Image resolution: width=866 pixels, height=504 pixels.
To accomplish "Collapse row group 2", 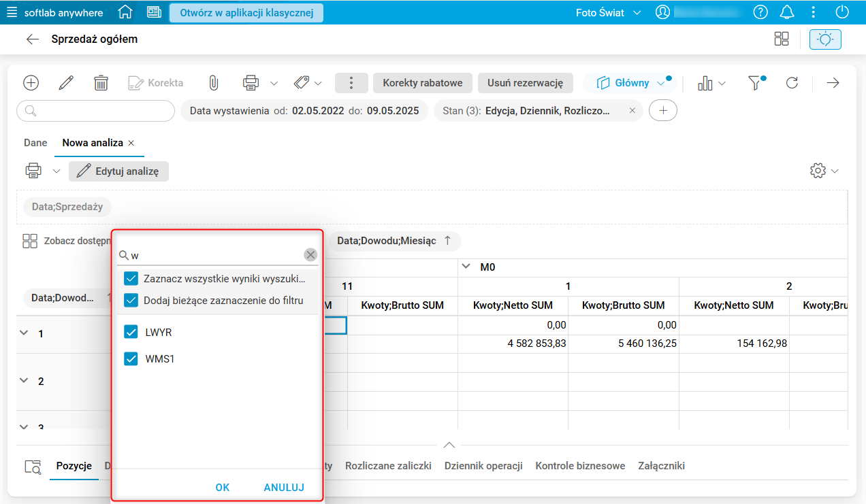I will click(25, 381).
